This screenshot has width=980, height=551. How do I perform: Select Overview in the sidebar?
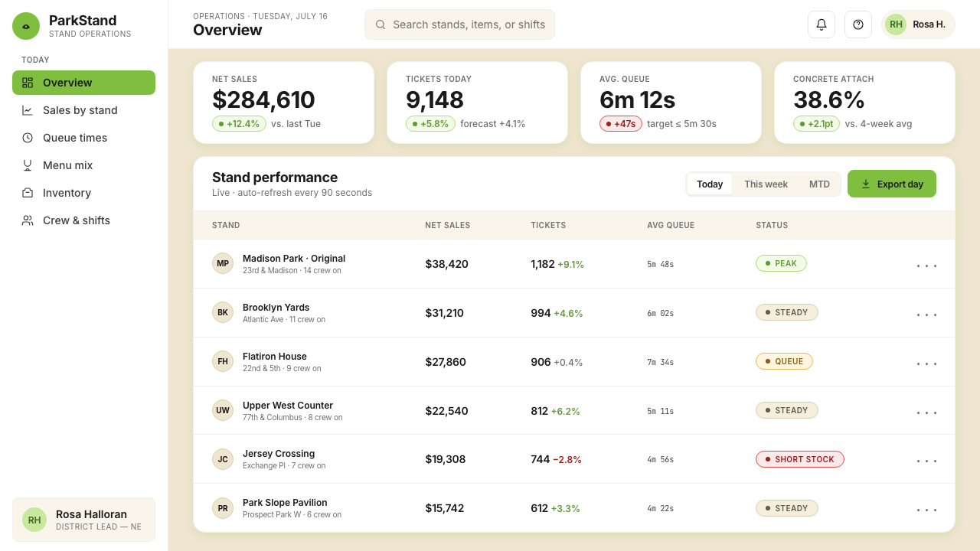tap(83, 83)
